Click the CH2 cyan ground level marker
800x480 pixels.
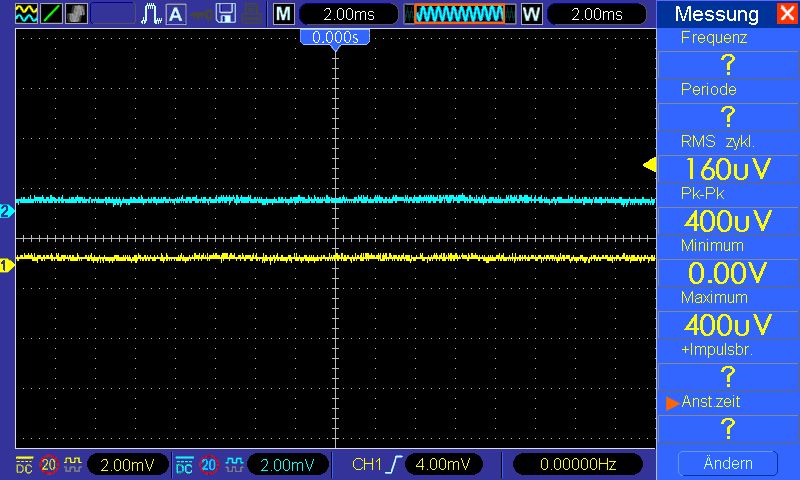6,211
